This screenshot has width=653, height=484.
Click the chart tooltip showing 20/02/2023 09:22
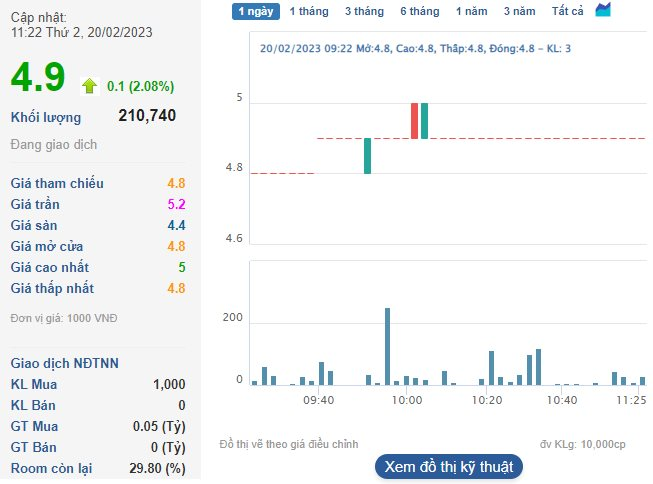pos(415,48)
